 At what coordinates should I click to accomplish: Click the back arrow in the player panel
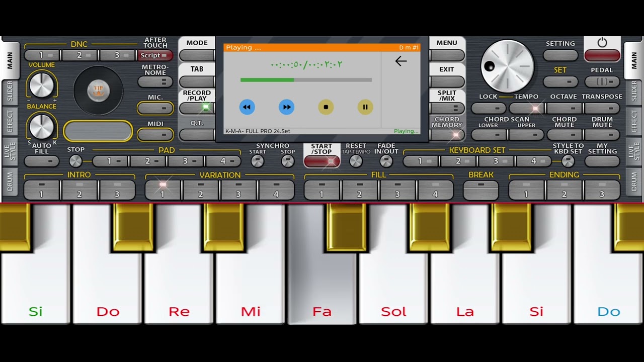click(400, 61)
